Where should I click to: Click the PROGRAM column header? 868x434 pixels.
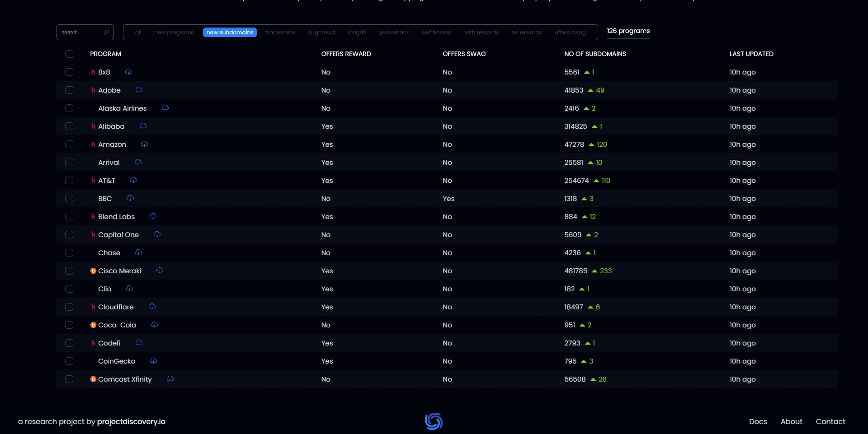coord(105,54)
